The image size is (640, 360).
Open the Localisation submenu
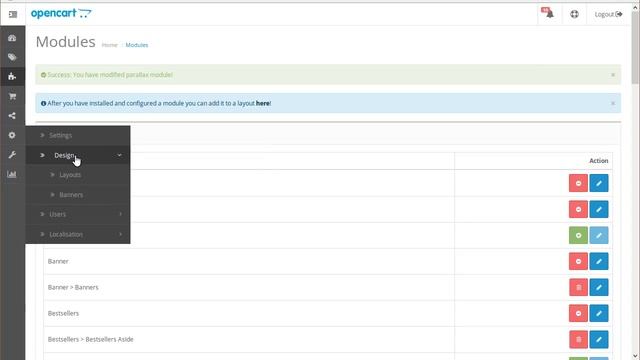pyautogui.click(x=66, y=234)
